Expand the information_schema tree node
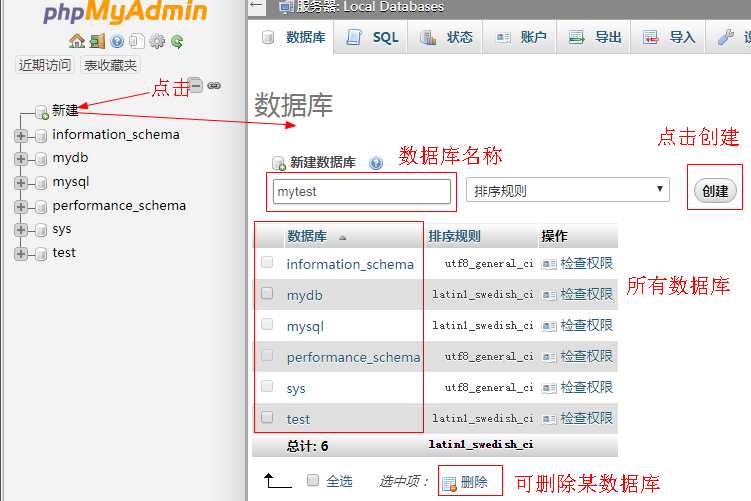 pos(21,136)
